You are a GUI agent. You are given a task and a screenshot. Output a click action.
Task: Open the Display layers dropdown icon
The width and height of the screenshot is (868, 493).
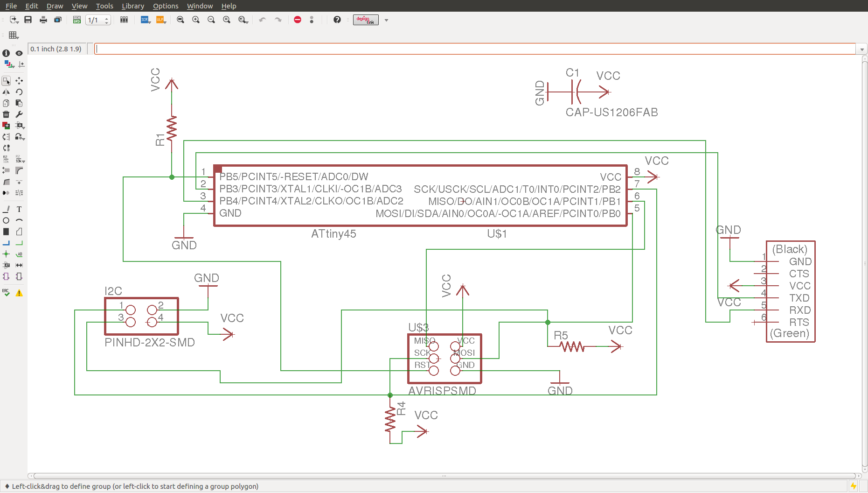tap(9, 64)
